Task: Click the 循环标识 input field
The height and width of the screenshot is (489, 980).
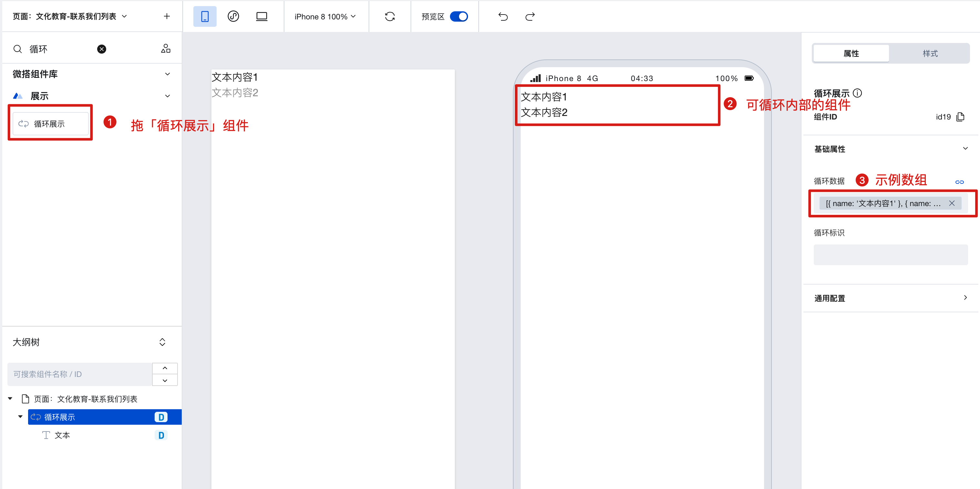Action: (x=891, y=255)
